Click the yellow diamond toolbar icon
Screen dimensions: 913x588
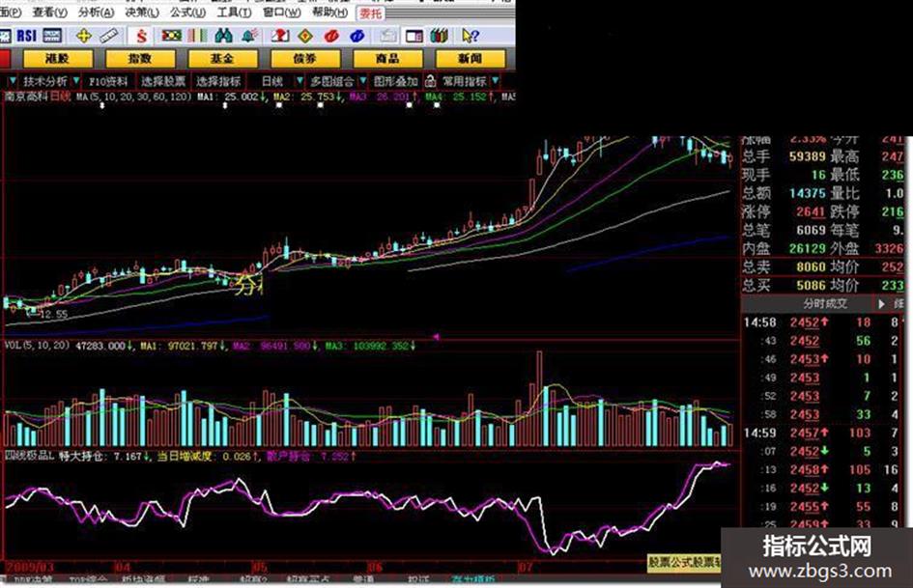click(305, 36)
